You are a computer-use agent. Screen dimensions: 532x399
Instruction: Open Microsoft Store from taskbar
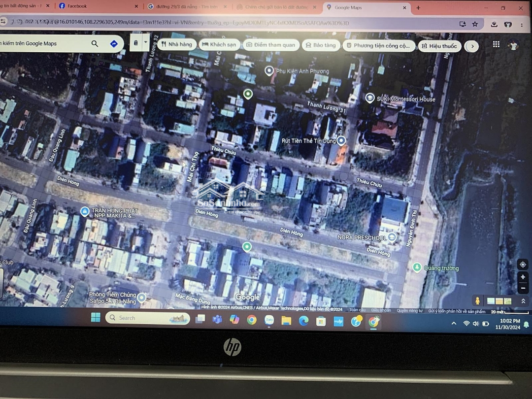[321, 321]
